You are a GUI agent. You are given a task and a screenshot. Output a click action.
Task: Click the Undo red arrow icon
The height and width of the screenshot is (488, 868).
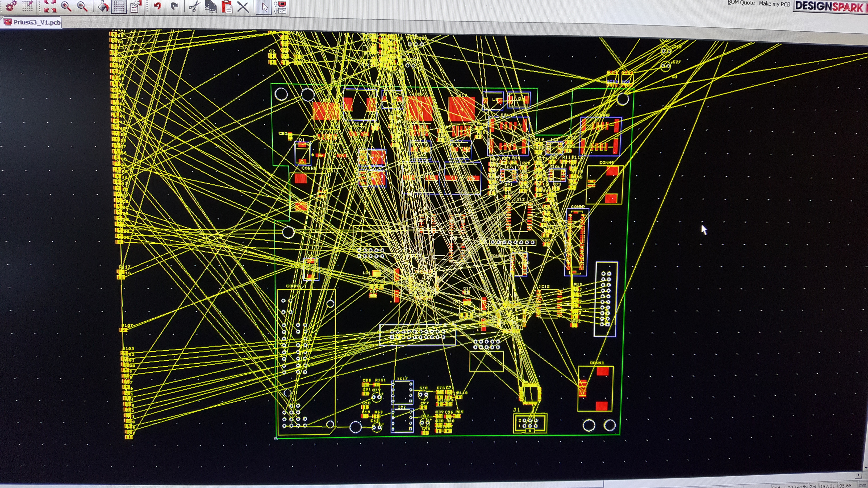[157, 6]
